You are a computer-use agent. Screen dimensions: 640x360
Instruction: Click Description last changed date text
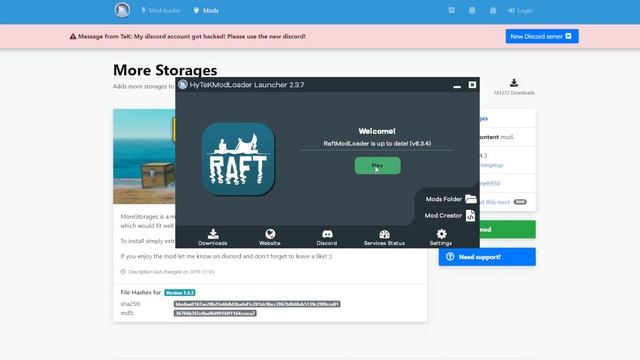(171, 271)
